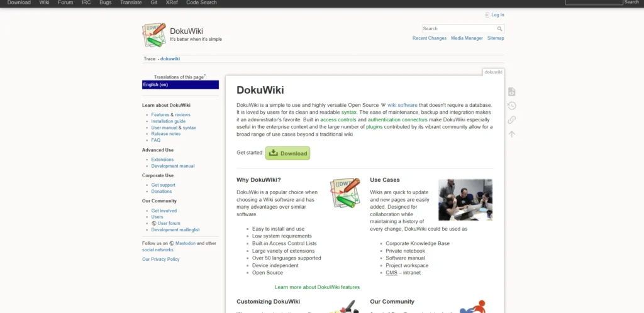Open the Mastodon link
Image resolution: width=644 pixels, height=313 pixels.
pyautogui.click(x=186, y=243)
